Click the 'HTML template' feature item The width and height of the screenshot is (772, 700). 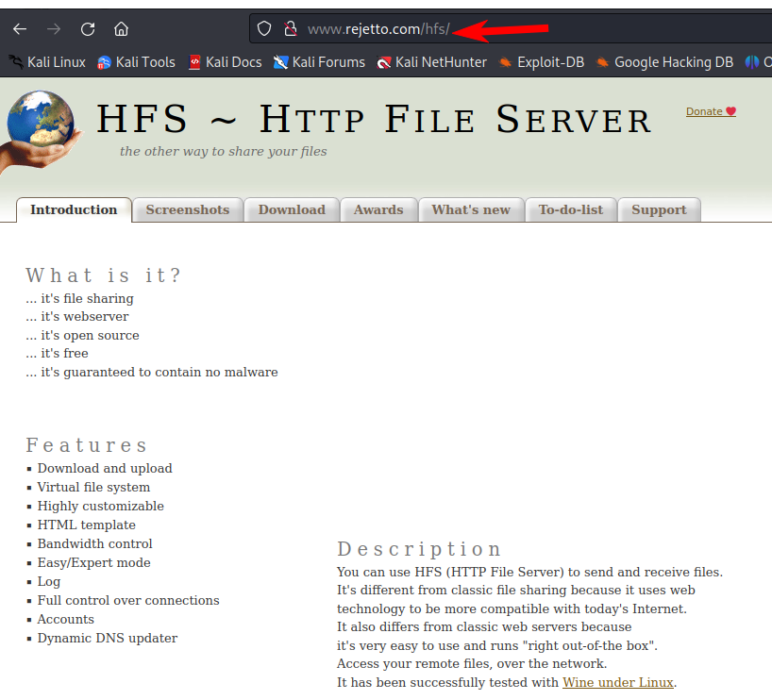tap(86, 525)
